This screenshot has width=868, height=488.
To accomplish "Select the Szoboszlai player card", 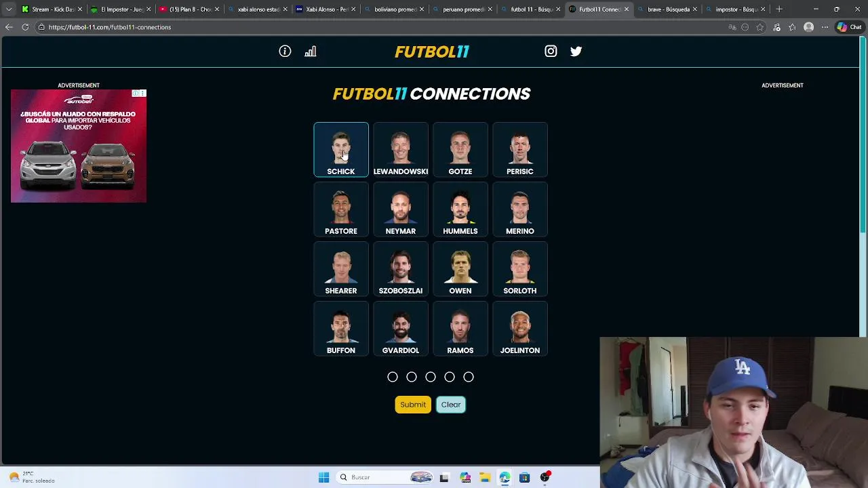I will tap(401, 269).
